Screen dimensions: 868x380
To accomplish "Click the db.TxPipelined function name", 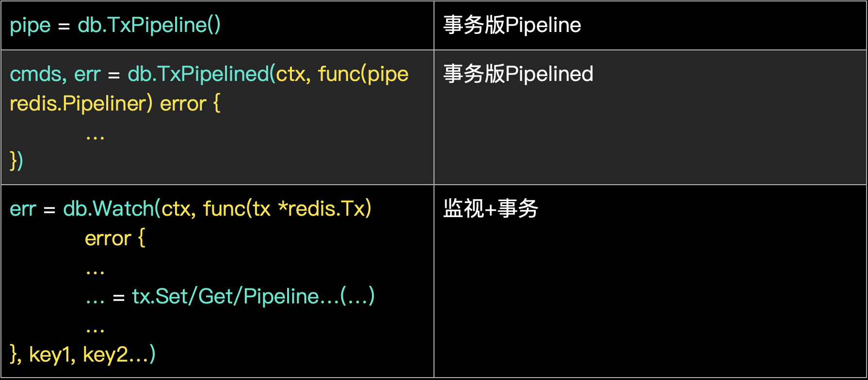I will pyautogui.click(x=198, y=74).
